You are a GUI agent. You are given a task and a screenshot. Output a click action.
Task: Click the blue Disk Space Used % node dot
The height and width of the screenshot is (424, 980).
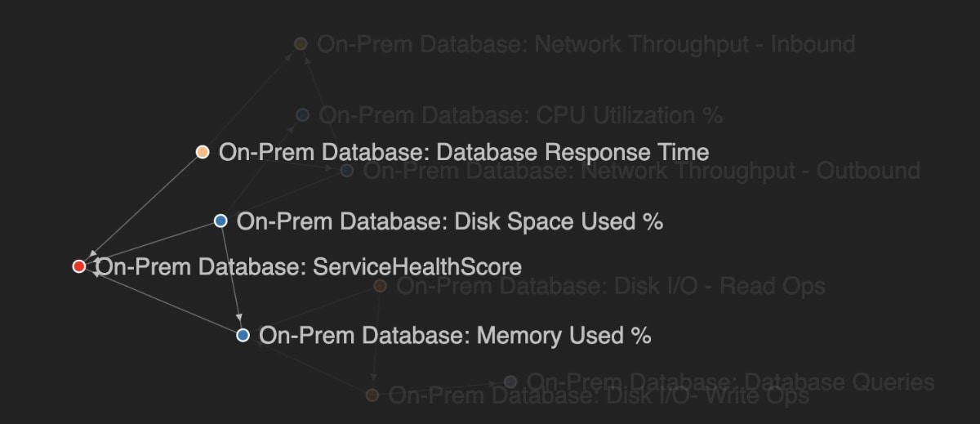(x=220, y=221)
